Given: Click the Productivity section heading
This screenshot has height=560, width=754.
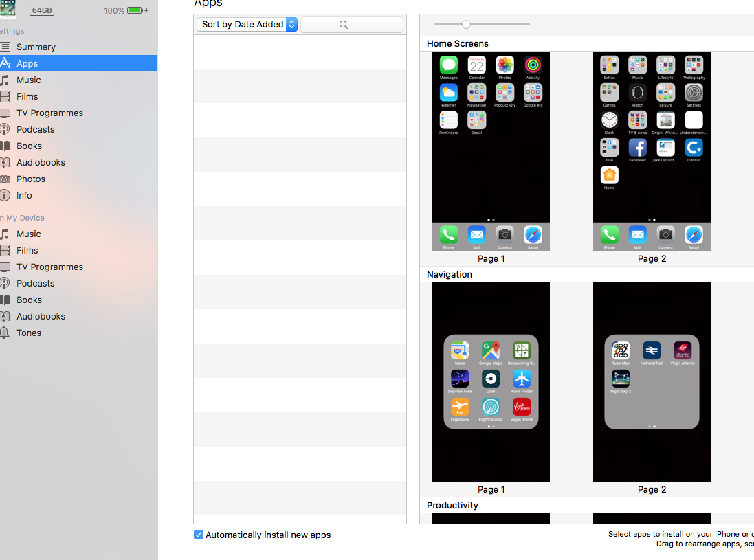Looking at the screenshot, I should 452,505.
